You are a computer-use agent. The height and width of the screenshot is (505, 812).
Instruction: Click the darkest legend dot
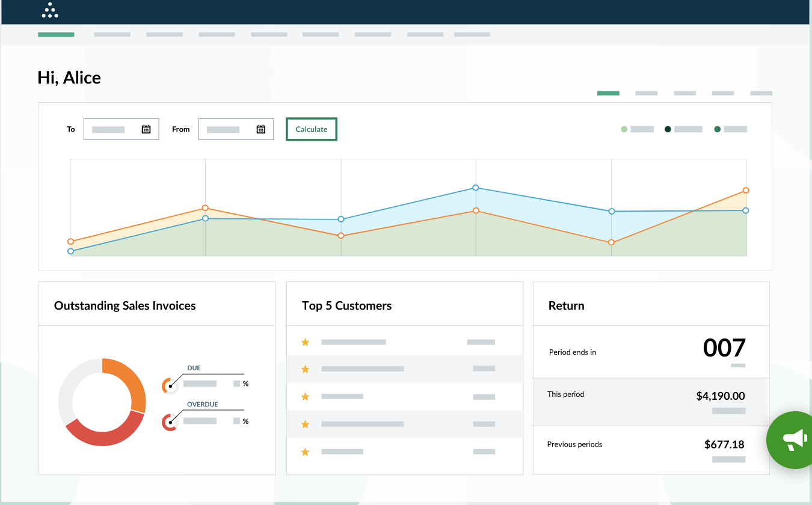[668, 129]
